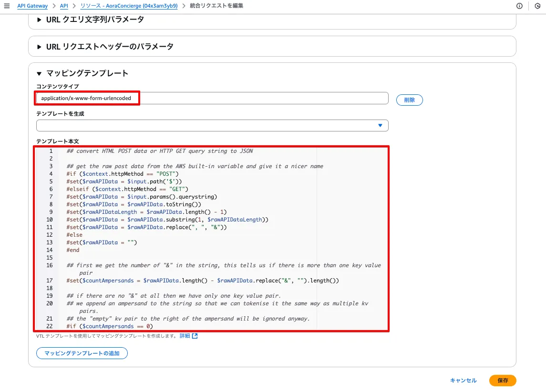Screen dimensions: 546x392
Task: Click line #set($rawAPIData = $input.path('$'))
Action: tap(124, 181)
